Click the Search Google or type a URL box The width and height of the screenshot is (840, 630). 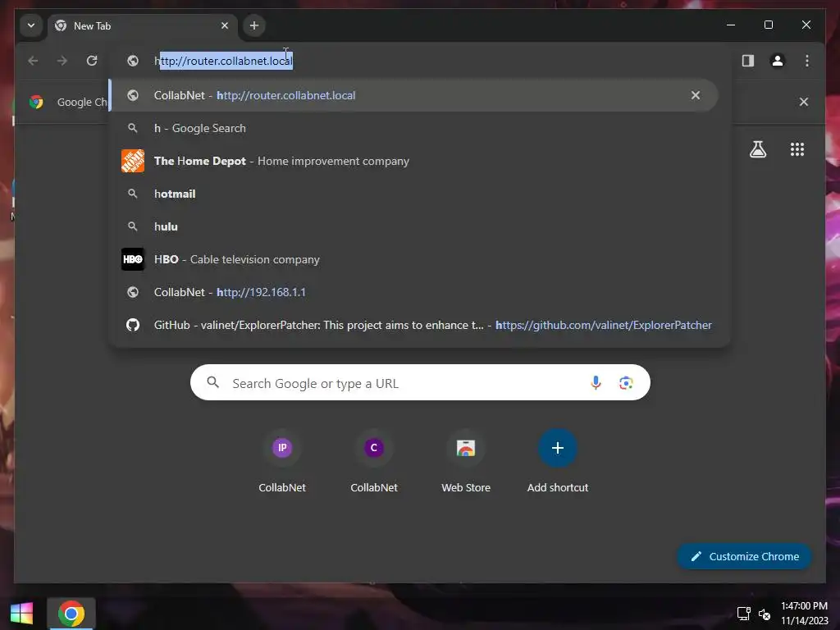pyautogui.click(x=420, y=382)
